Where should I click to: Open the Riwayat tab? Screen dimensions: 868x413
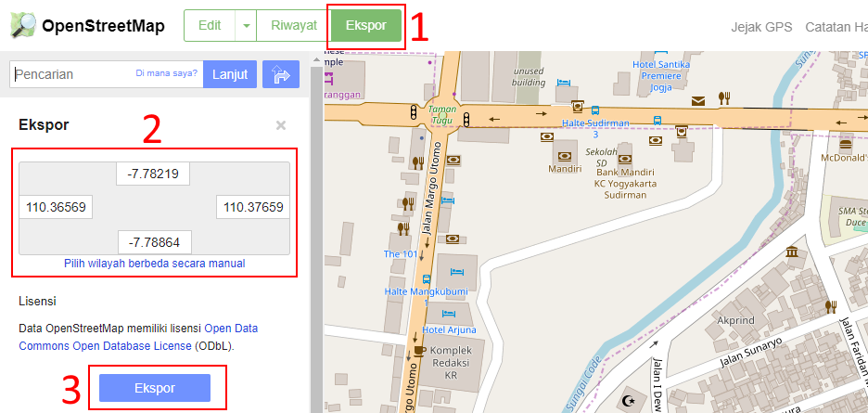(294, 25)
